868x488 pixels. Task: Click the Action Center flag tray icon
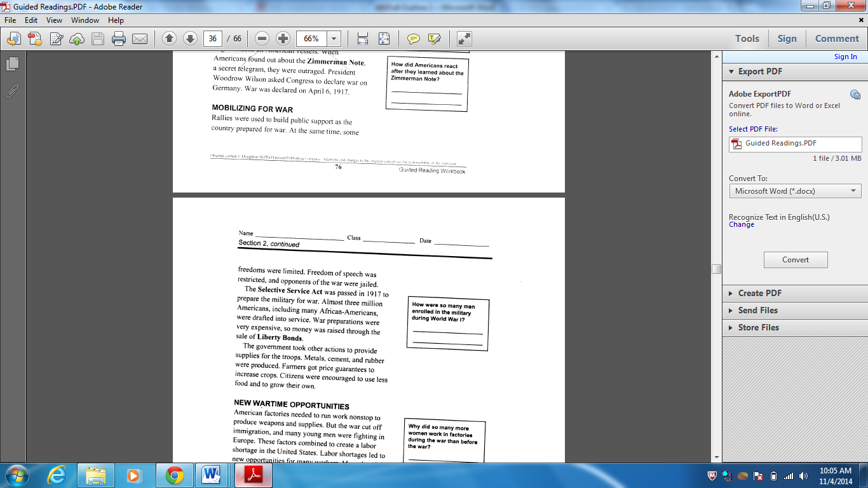coord(758,476)
